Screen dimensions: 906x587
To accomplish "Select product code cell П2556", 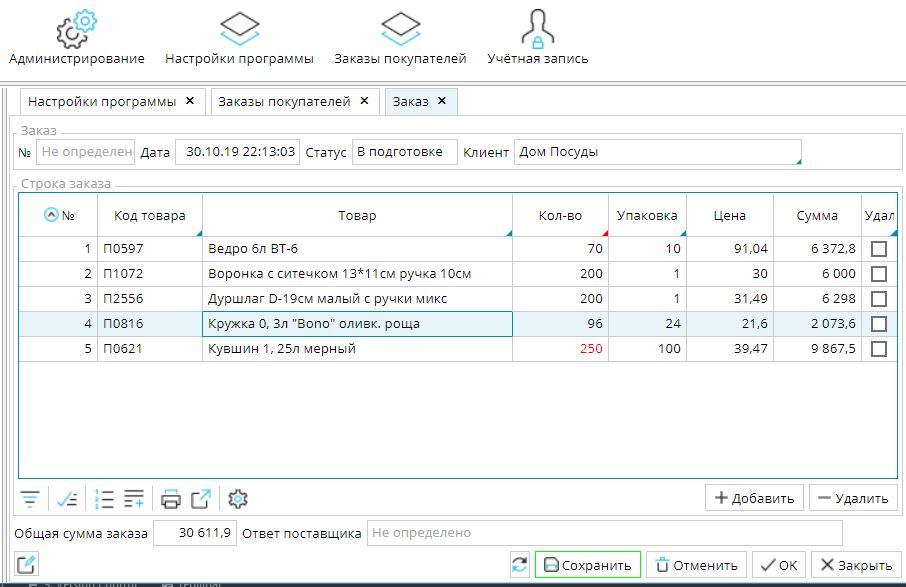I will (150, 299).
